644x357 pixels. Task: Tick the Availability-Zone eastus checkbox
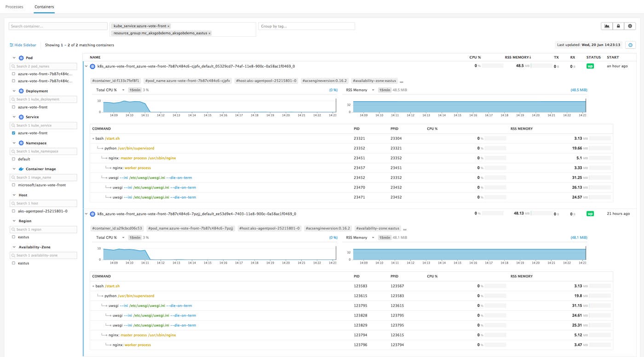[x=13, y=263]
